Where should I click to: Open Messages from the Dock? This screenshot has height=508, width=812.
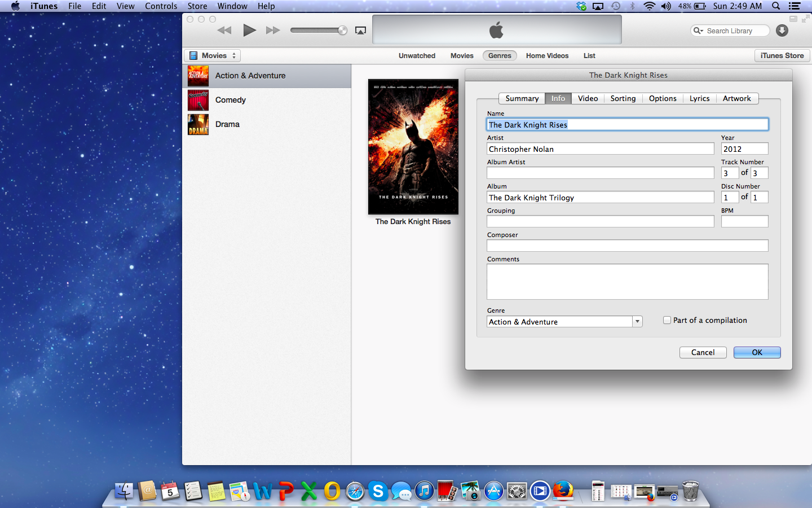401,491
